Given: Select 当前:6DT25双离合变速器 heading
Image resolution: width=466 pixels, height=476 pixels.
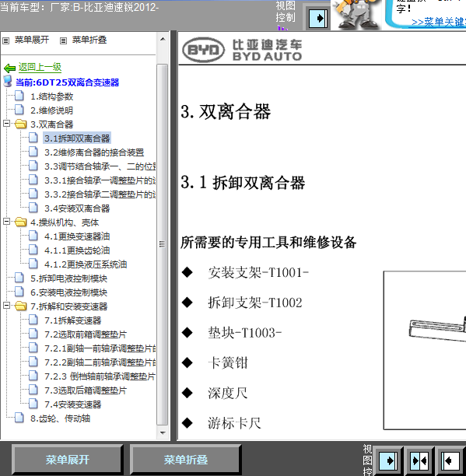Looking at the screenshot, I should pyautogui.click(x=67, y=82).
